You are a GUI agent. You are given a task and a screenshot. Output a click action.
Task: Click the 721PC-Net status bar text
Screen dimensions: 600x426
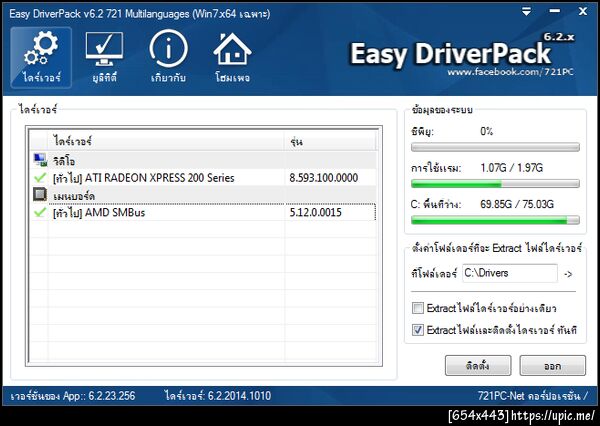click(x=533, y=396)
